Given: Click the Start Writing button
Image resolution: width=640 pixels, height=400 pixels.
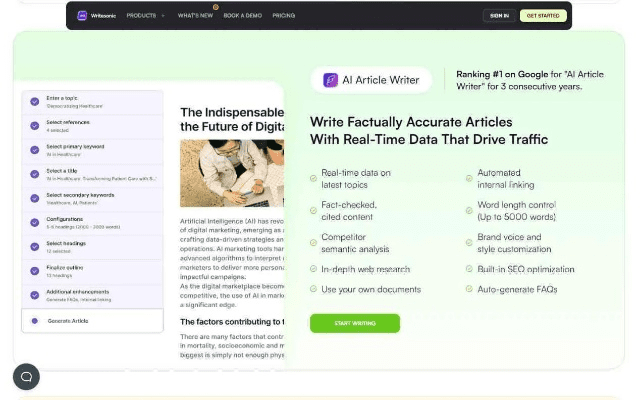Looking at the screenshot, I should pos(354,323).
